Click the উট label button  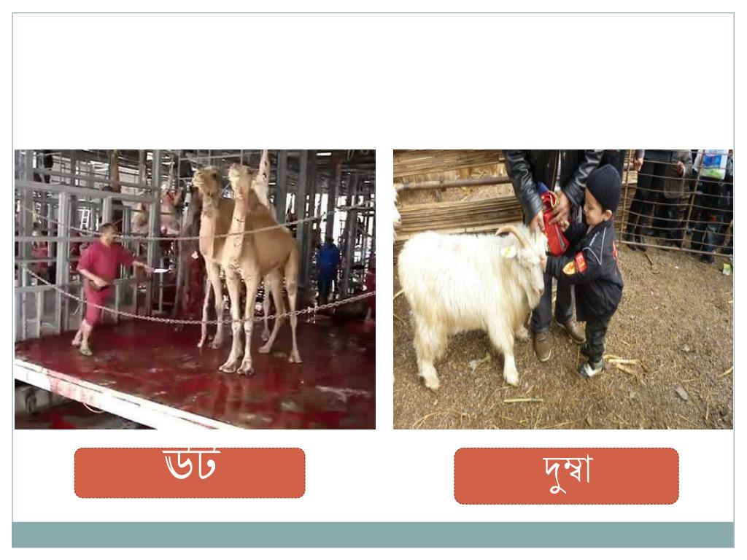tap(190, 472)
